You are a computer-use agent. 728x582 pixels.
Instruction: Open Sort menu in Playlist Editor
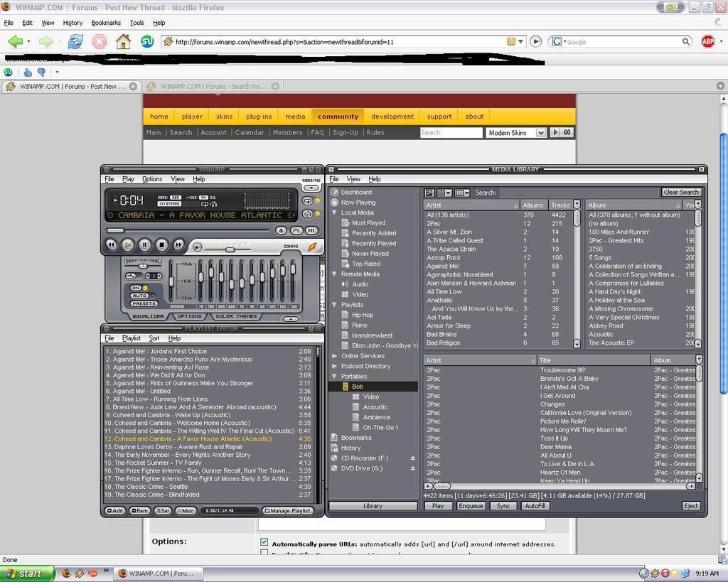tap(154, 338)
